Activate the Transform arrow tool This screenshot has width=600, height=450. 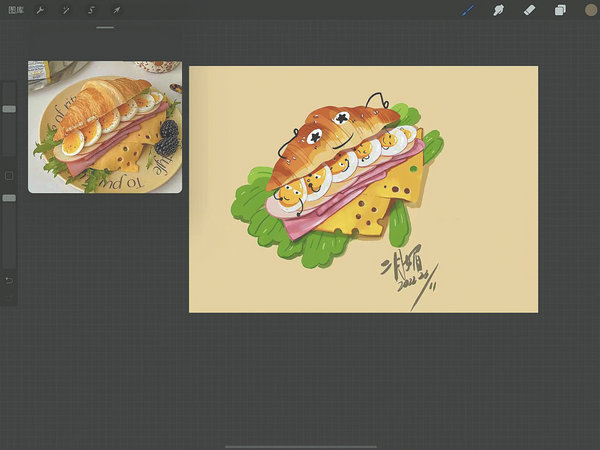[116, 10]
